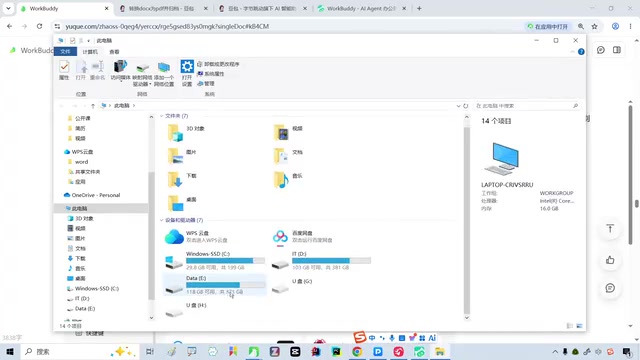Click 添加一个网络位置 (Add network location) icon
The image size is (640, 360).
click(x=164, y=74)
